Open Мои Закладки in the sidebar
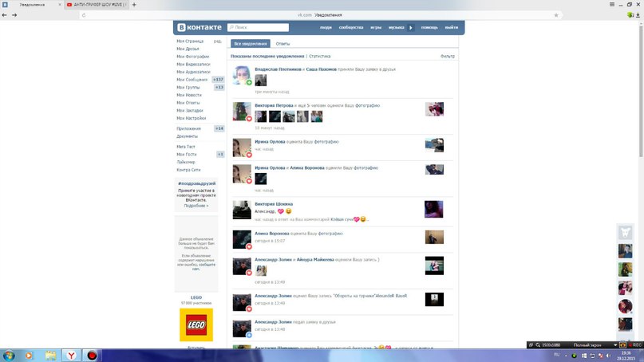The width and height of the screenshot is (644, 362). click(x=189, y=110)
